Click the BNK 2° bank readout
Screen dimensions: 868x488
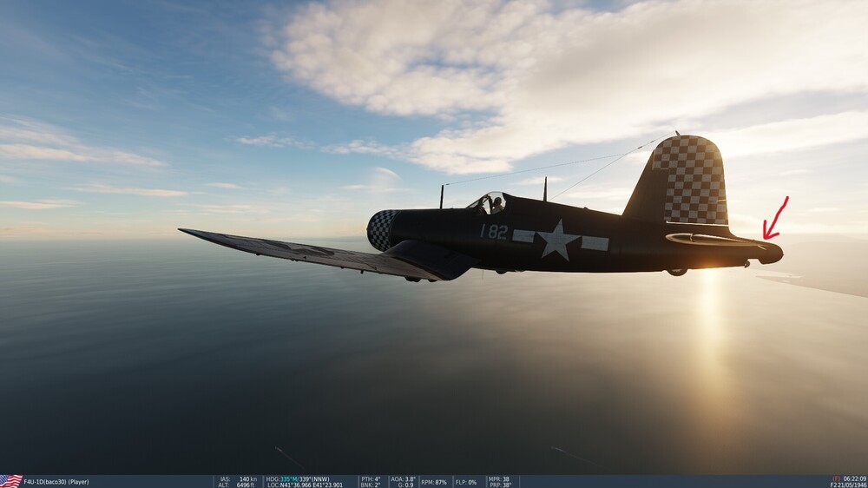click(371, 485)
